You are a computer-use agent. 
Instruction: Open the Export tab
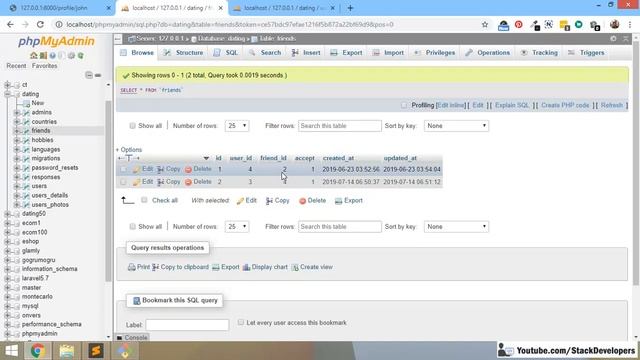click(347, 53)
